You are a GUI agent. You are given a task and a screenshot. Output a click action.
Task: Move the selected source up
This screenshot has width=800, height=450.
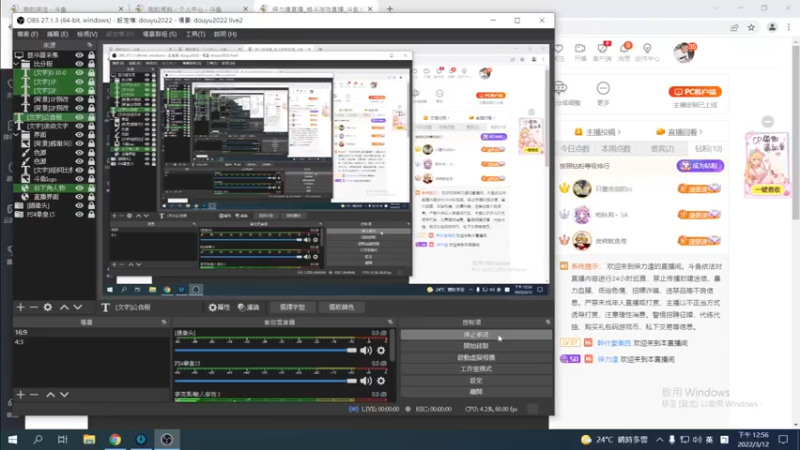[x=64, y=307]
